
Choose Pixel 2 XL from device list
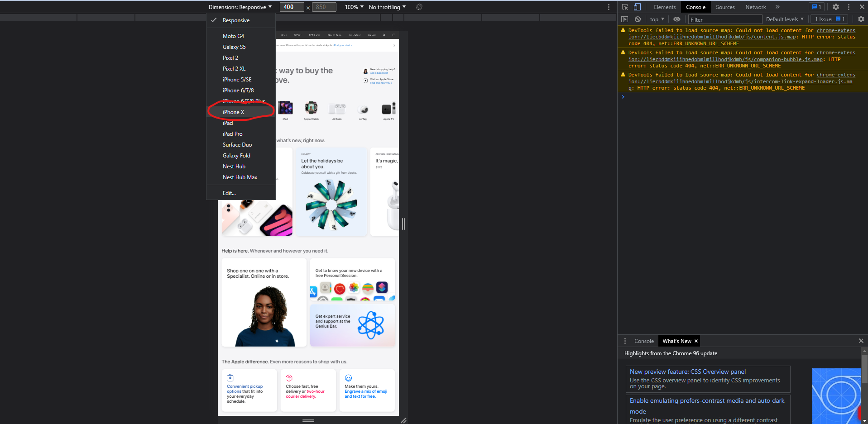241,69
